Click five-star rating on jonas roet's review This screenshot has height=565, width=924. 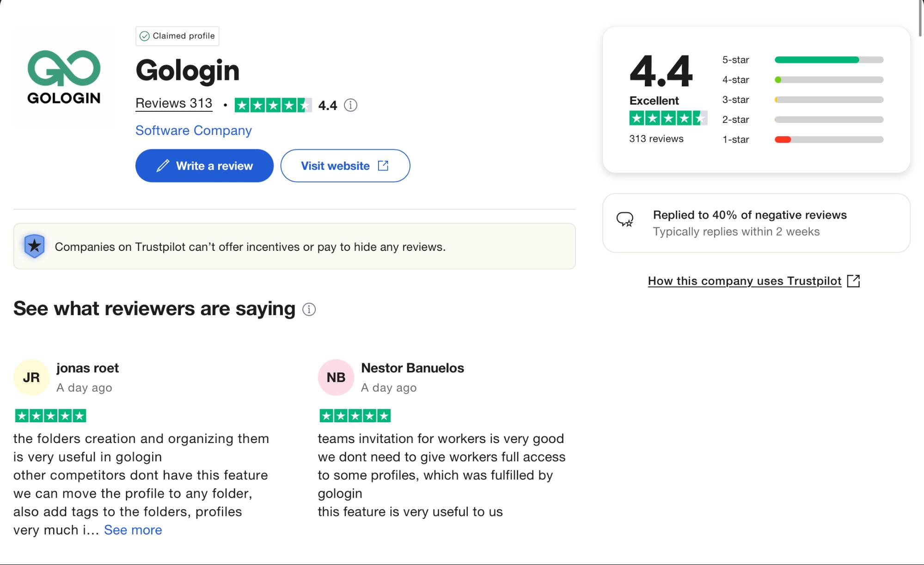tap(50, 416)
